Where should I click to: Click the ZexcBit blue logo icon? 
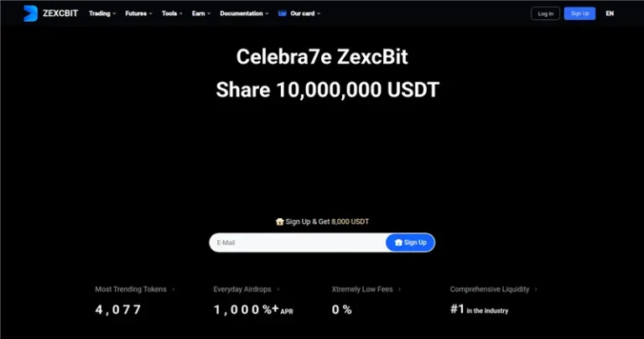pos(30,13)
